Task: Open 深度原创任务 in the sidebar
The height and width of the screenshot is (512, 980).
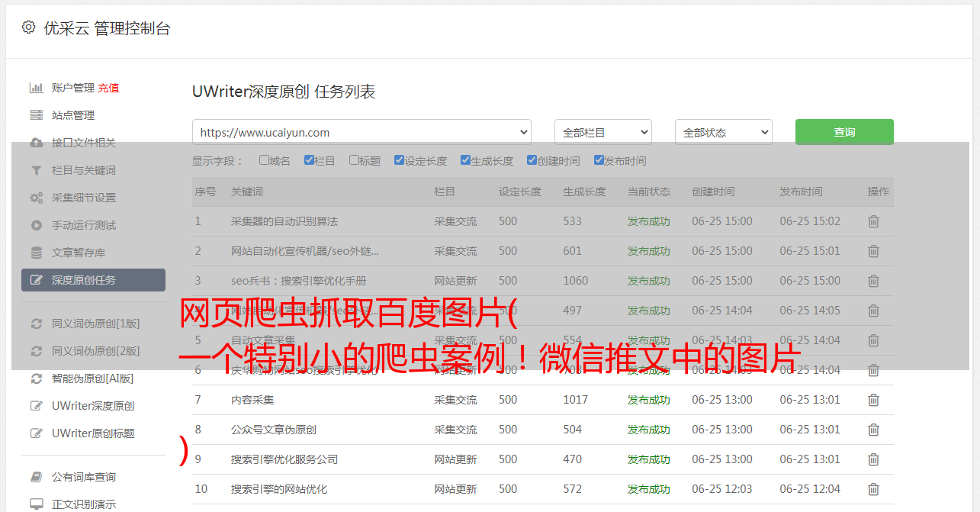Action: pyautogui.click(x=93, y=280)
